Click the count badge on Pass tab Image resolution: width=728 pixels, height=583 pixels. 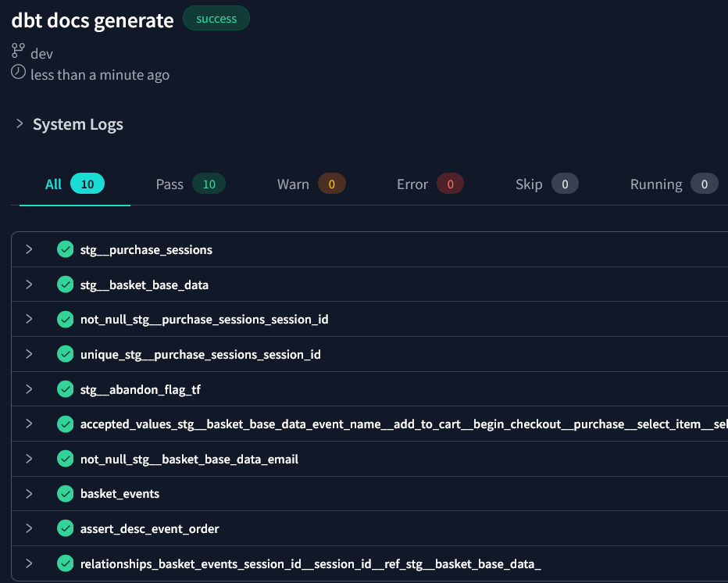pos(209,184)
